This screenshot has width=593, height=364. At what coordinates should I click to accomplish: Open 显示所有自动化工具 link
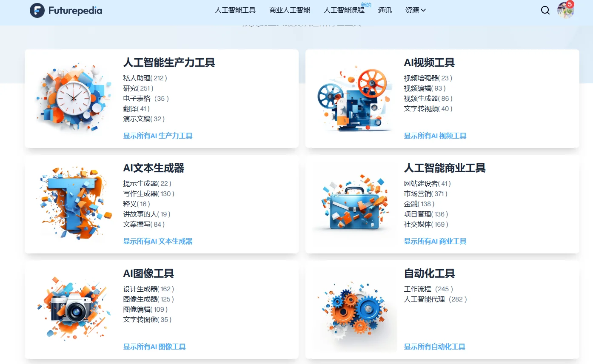click(434, 347)
